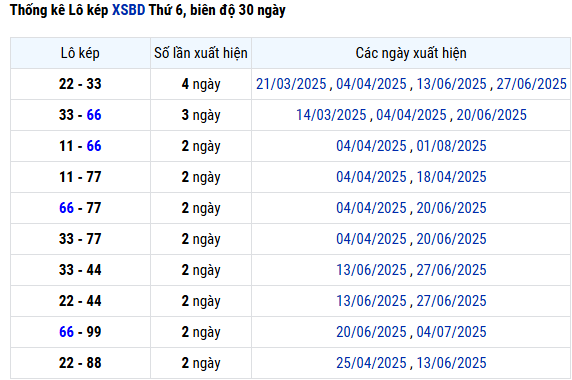572x380 pixels.
Task: Open the XSBD link in the heading
Action: click(x=128, y=10)
